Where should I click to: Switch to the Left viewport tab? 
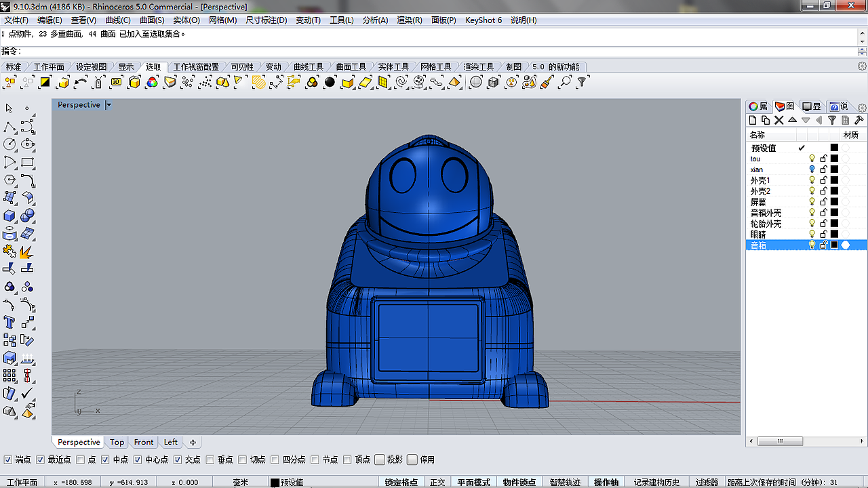click(x=171, y=442)
